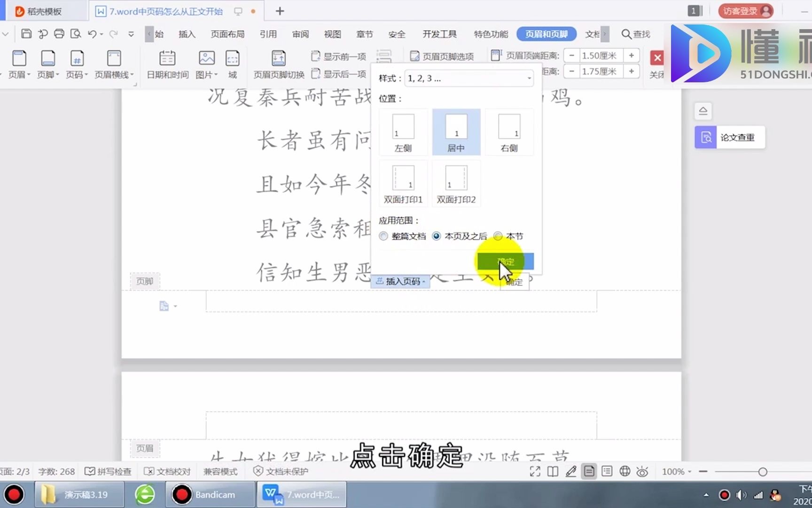Adjust the zoom slider handle
812x508 pixels.
[x=763, y=472]
